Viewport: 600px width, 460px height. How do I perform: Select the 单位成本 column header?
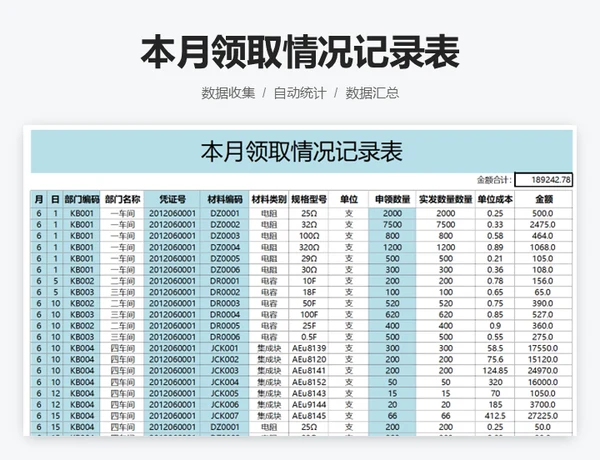click(x=495, y=199)
